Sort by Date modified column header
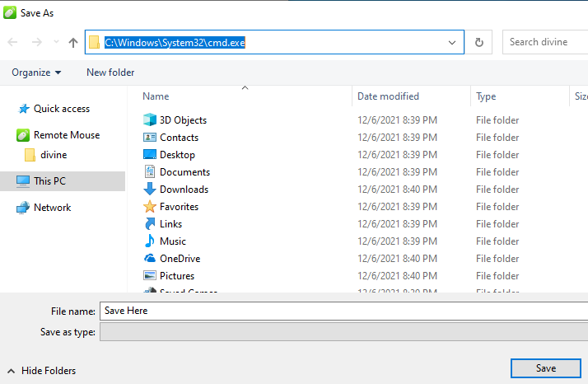 point(388,96)
